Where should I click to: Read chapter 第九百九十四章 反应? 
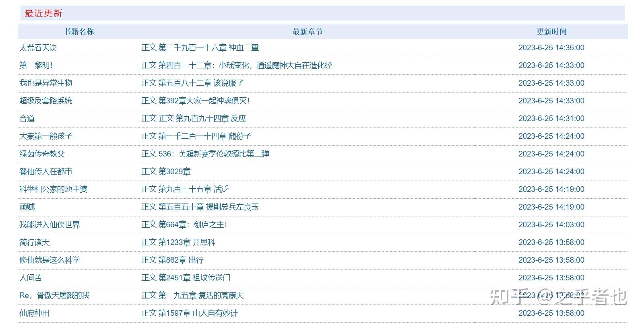tap(194, 118)
